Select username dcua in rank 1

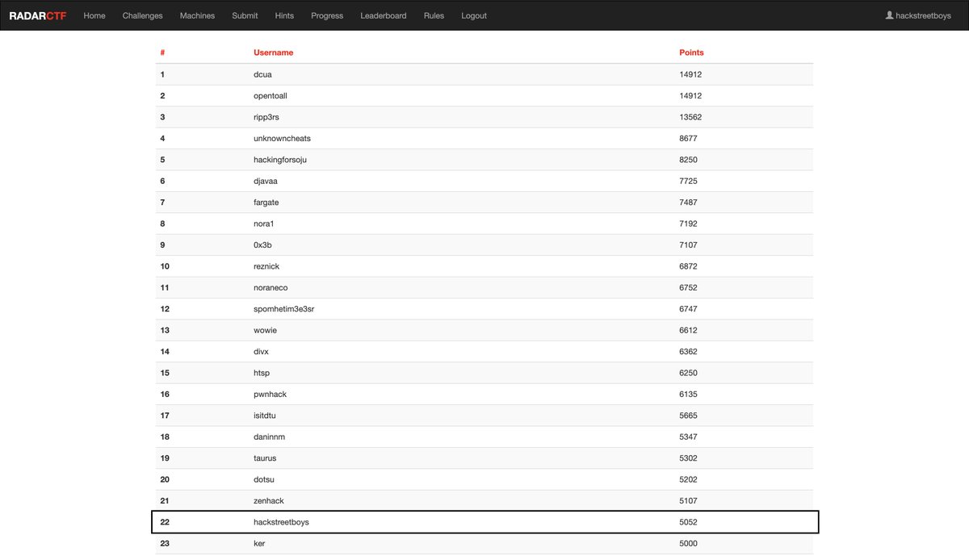tap(263, 74)
